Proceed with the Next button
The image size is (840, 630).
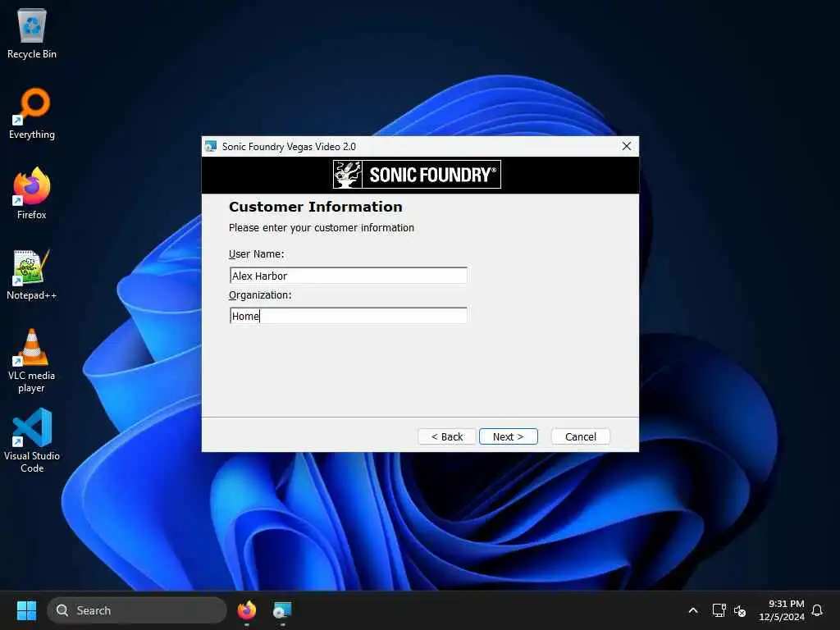[x=509, y=436]
